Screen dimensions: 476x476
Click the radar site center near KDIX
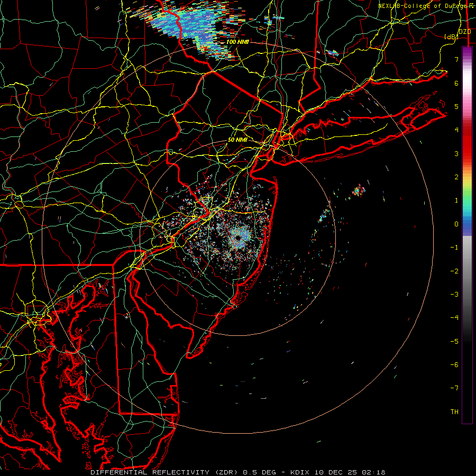(238, 237)
